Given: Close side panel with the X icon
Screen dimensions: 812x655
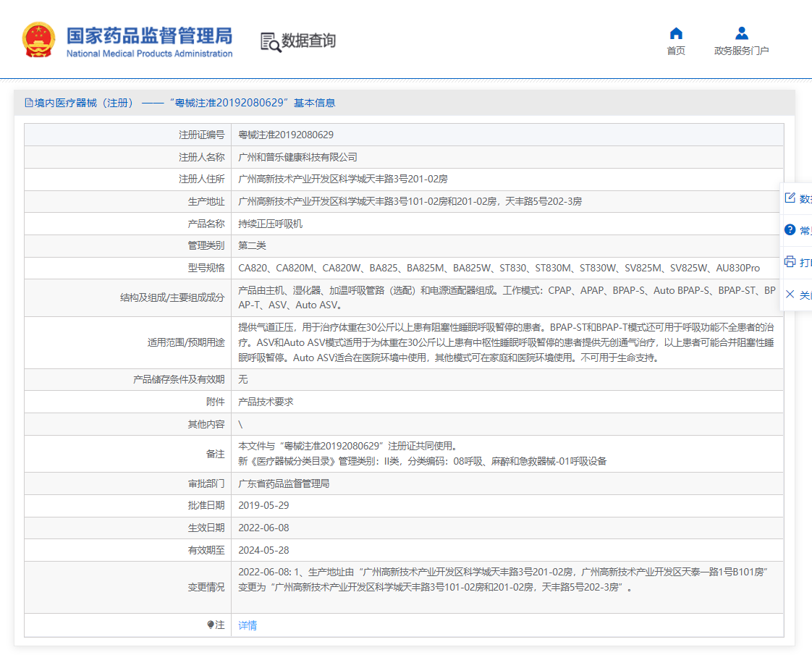Looking at the screenshot, I should coord(790,294).
